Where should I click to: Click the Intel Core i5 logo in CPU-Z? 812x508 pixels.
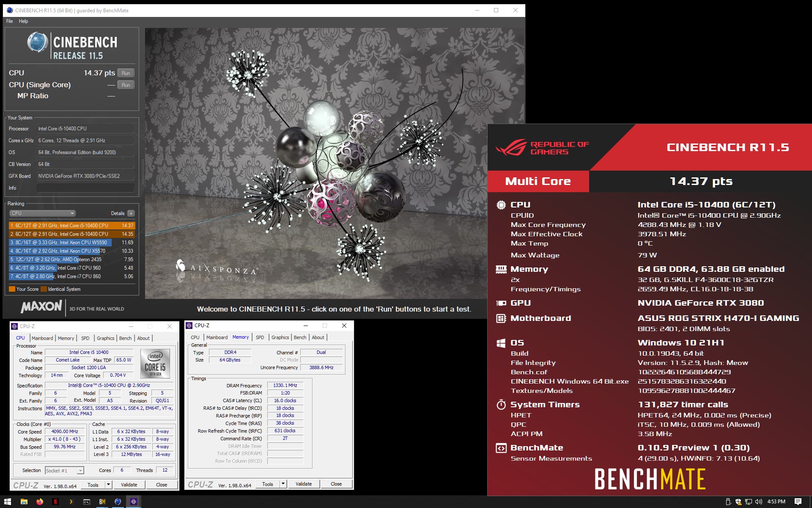(x=155, y=364)
